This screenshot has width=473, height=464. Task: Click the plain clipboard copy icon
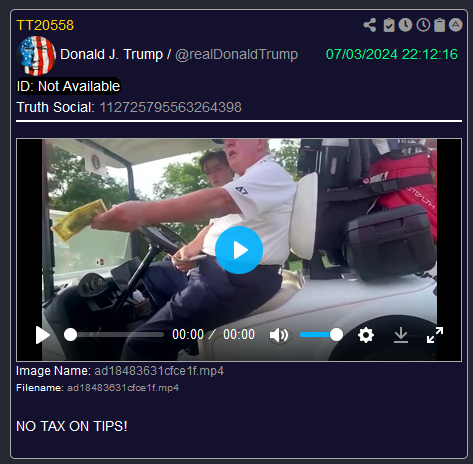tap(440, 25)
